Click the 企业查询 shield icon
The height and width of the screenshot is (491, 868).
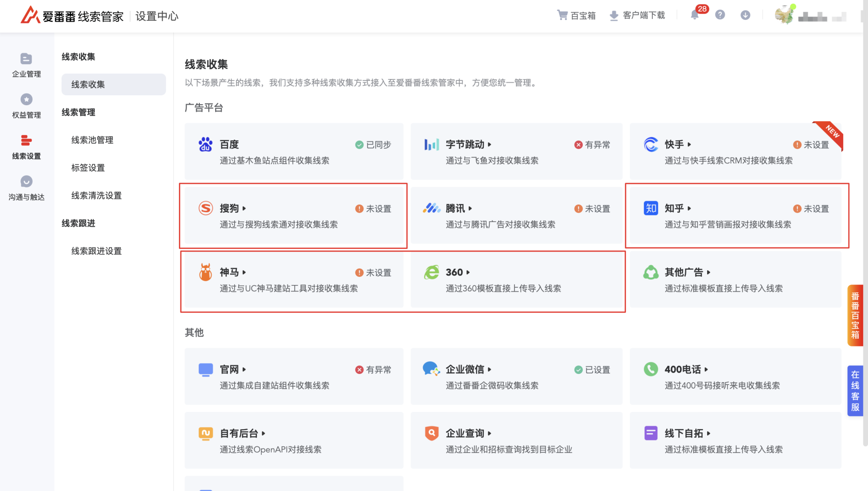point(432,433)
